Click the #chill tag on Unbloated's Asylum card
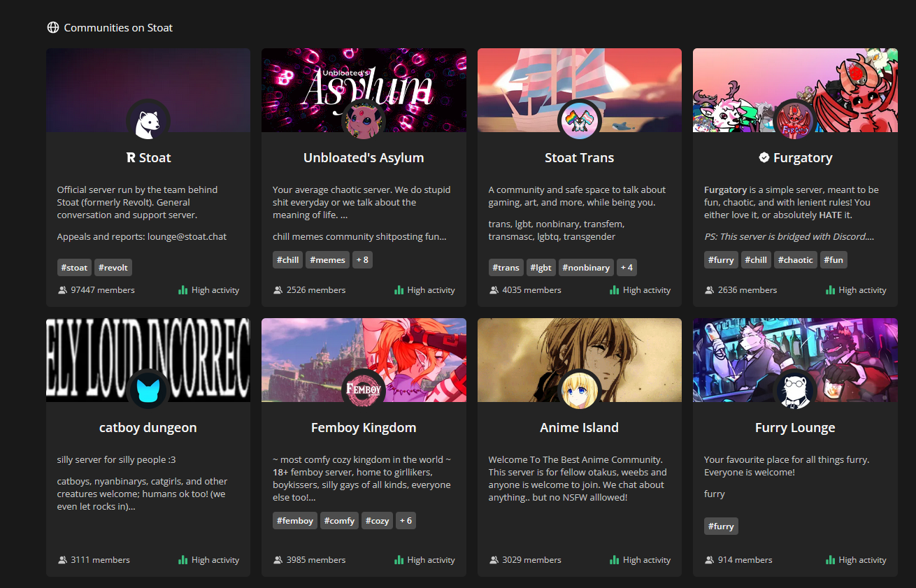The image size is (916, 588). [288, 260]
